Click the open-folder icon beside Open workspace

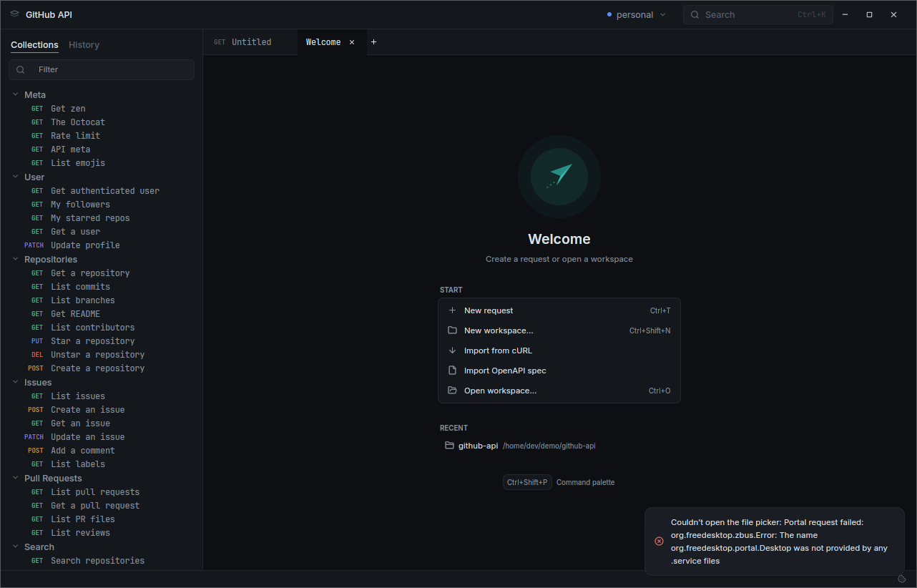[x=452, y=391]
